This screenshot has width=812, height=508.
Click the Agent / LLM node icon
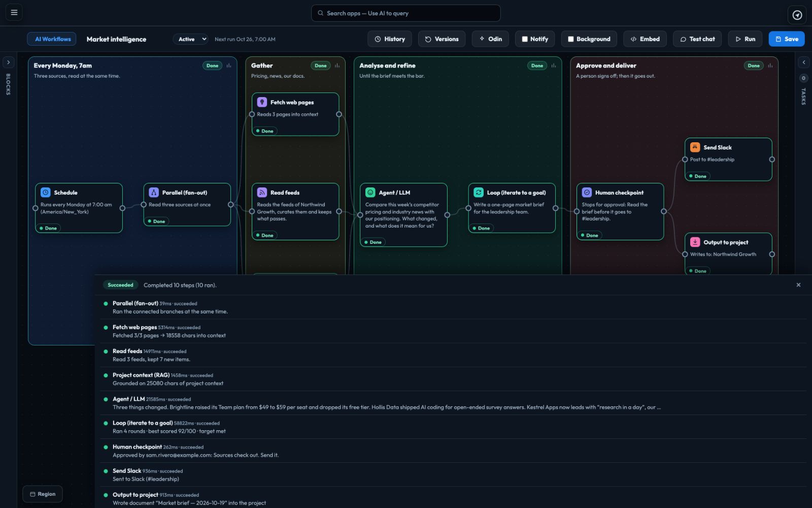370,193
